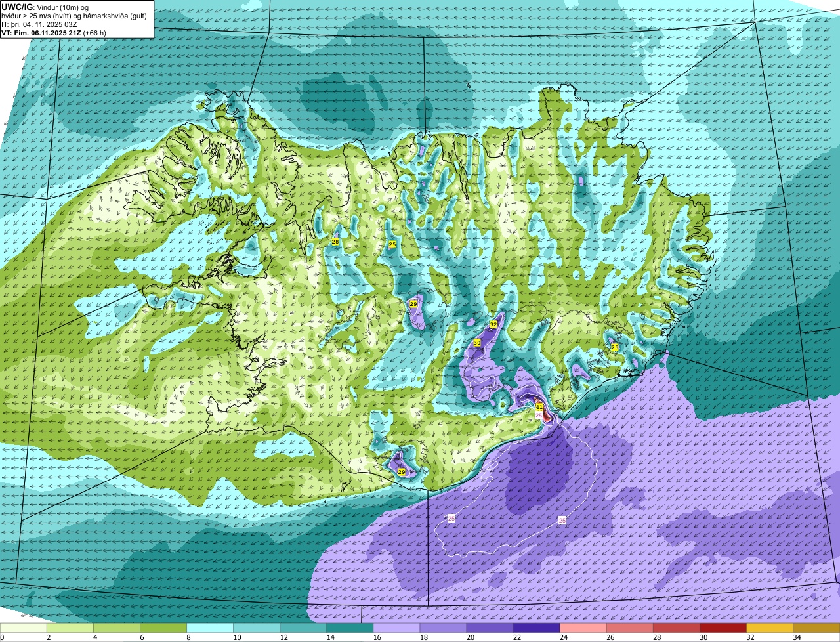The height and width of the screenshot is (642, 840).
Task: Click the light lavender 16–18 m/s legend swatch
Action: pyautogui.click(x=396, y=628)
